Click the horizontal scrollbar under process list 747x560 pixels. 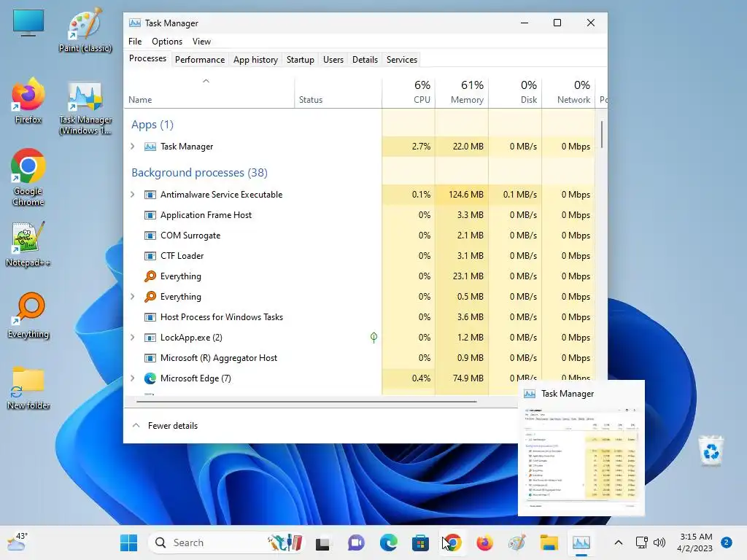tap(306, 402)
